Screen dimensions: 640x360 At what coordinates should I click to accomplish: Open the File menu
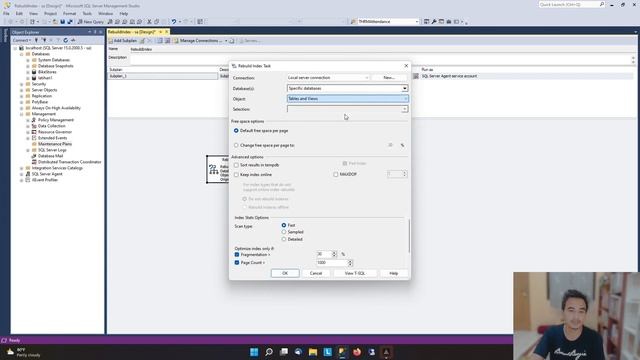point(6,13)
